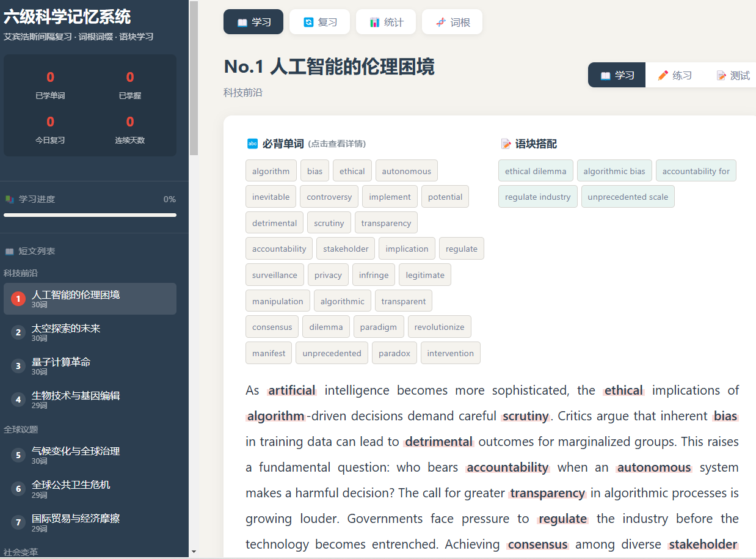756x559 pixels.
Task: Click the word chip intervention
Action: (x=451, y=353)
